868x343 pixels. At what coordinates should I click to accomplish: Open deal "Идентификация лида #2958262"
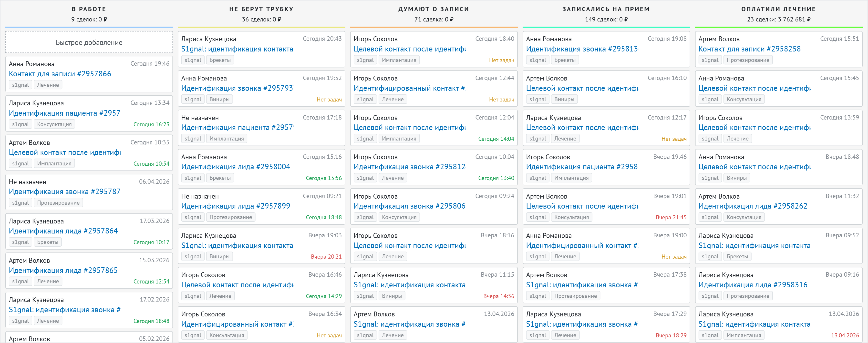click(x=752, y=206)
